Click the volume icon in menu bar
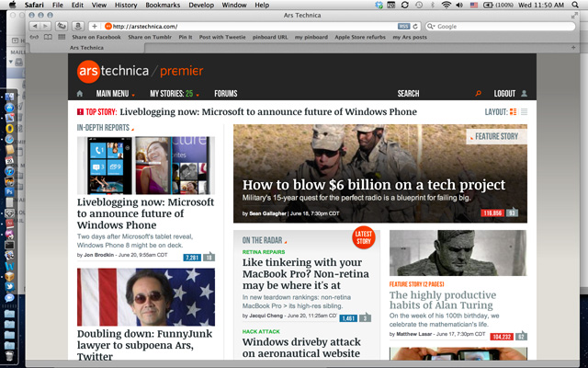The height and width of the screenshot is (368, 588). point(459,5)
